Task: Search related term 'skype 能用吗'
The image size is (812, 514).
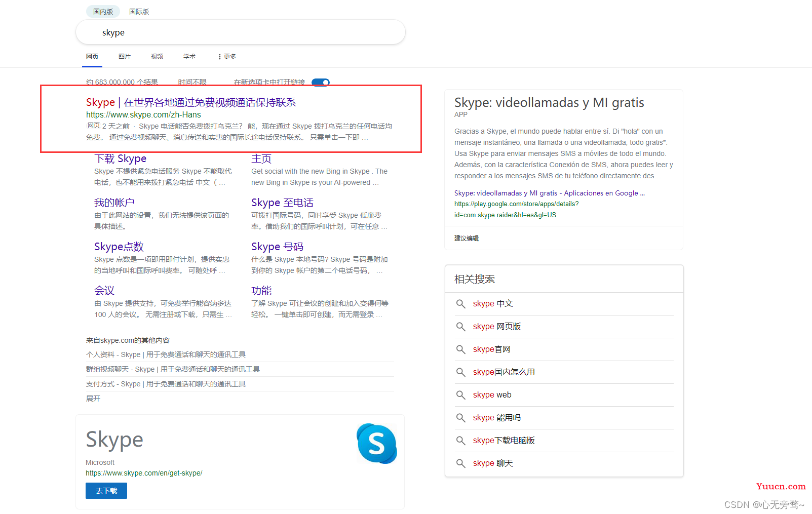Action: tap(497, 418)
